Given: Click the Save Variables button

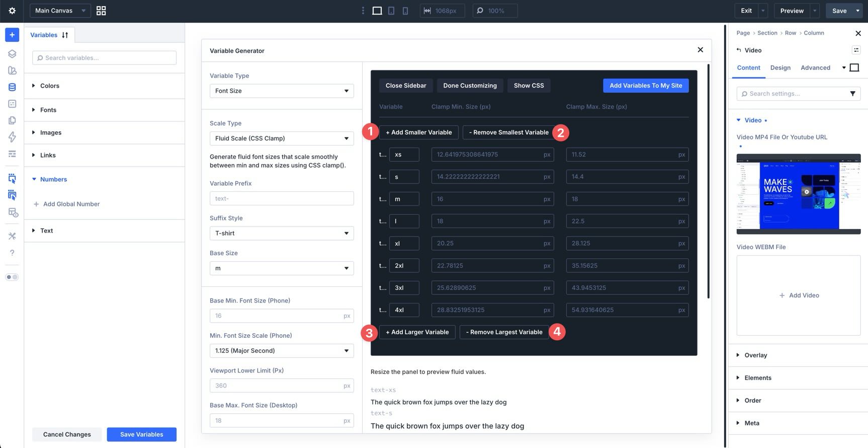Looking at the screenshot, I should [x=141, y=434].
